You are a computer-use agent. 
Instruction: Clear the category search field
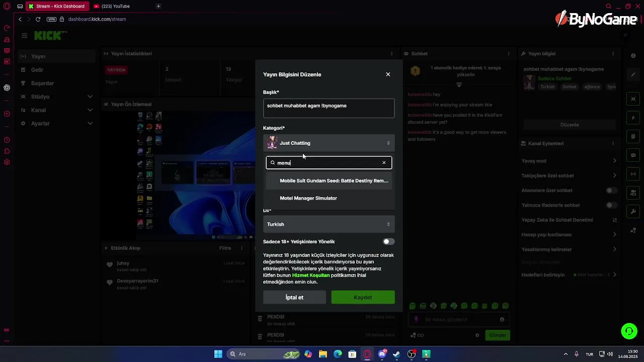384,163
